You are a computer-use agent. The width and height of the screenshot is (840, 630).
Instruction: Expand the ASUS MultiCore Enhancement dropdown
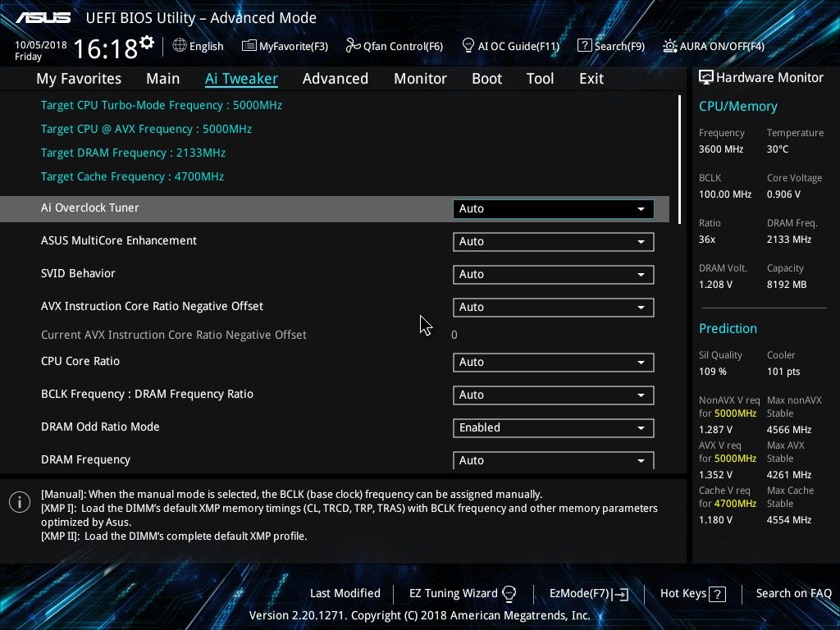click(x=554, y=242)
